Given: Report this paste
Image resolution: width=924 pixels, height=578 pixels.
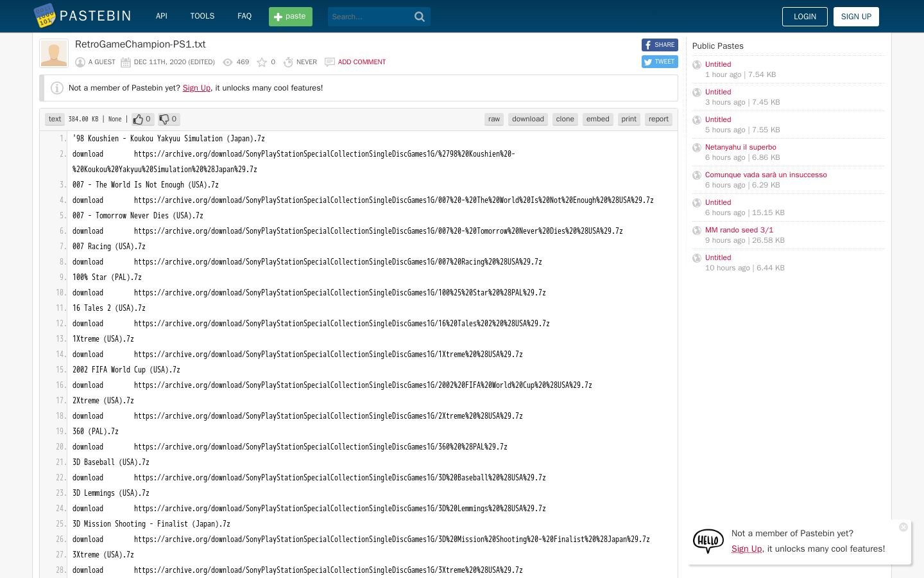Looking at the screenshot, I should click(x=658, y=119).
